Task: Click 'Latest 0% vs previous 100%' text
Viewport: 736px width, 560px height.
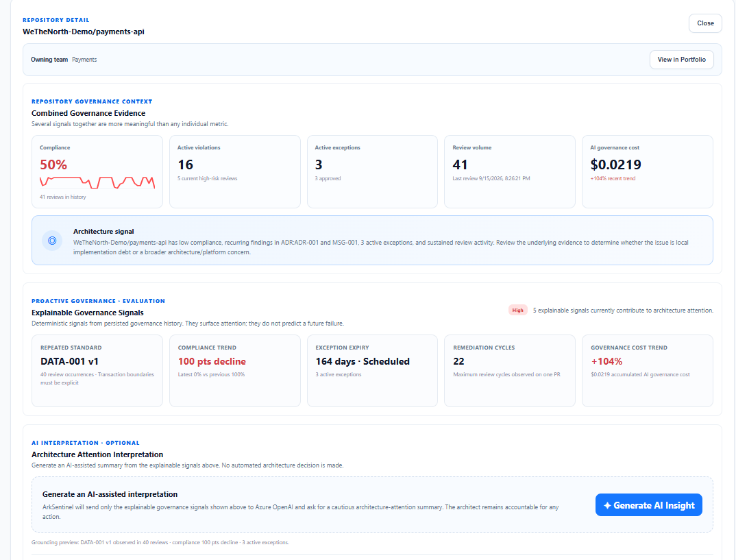Action: coord(211,374)
